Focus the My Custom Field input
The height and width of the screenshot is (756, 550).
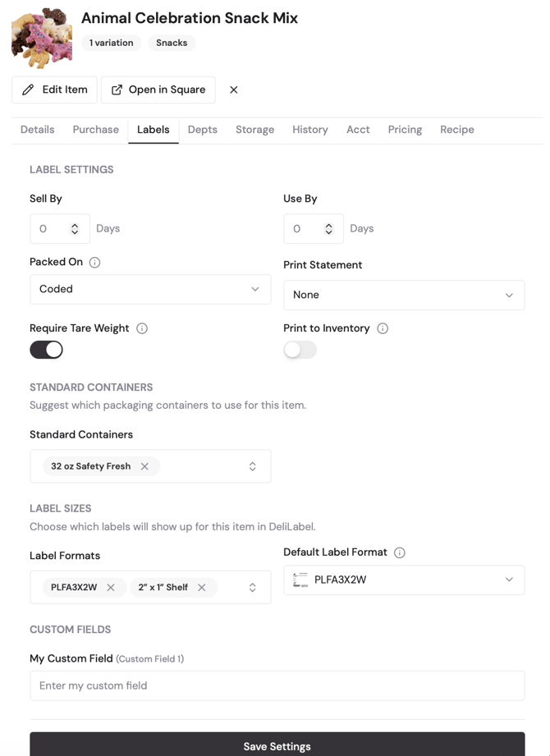[x=277, y=685]
